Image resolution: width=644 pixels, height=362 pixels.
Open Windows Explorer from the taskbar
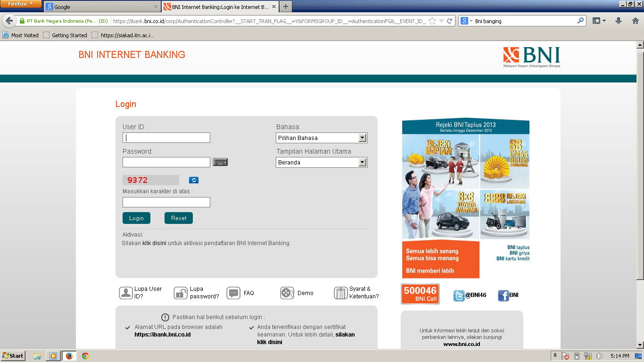tap(37, 356)
